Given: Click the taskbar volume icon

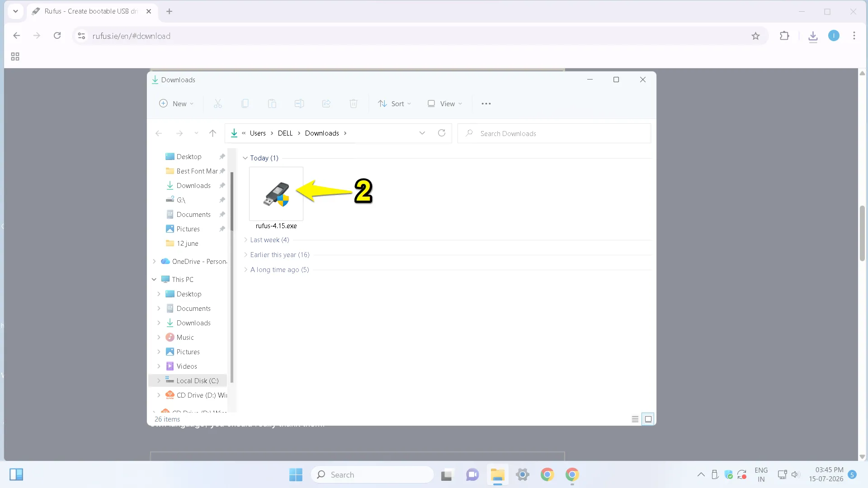Looking at the screenshot, I should tap(796, 474).
